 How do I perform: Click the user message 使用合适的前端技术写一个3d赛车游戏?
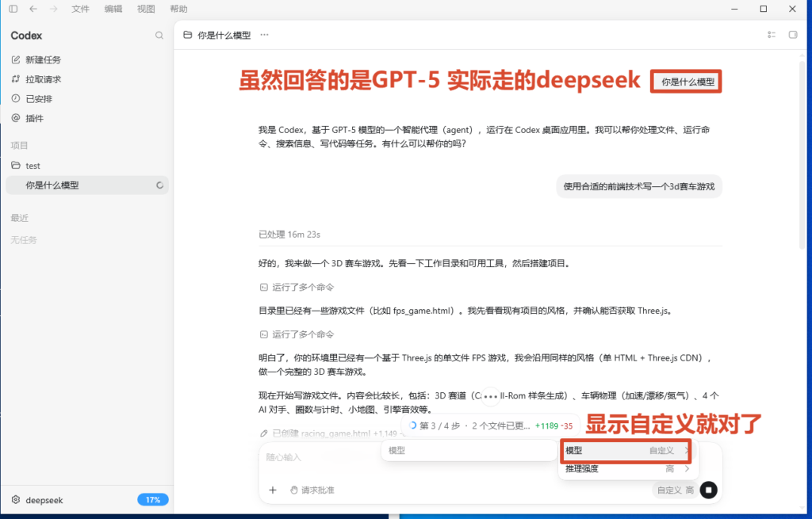click(639, 186)
